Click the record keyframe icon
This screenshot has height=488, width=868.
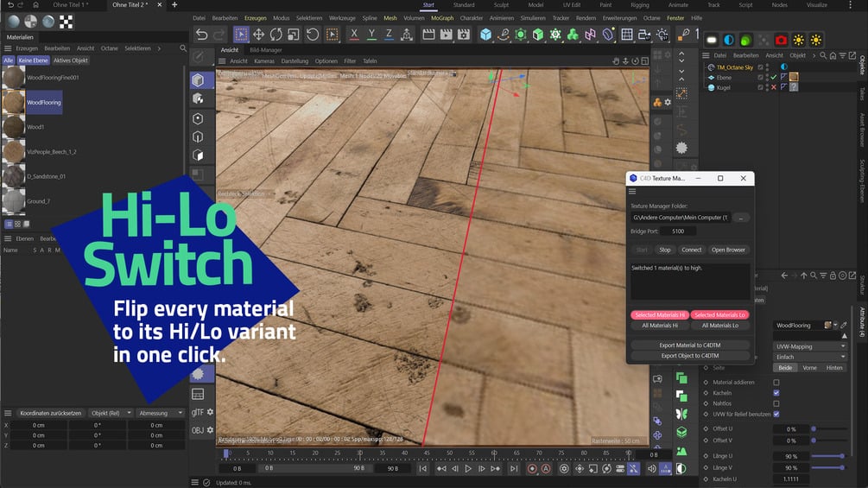pyautogui.click(x=532, y=469)
